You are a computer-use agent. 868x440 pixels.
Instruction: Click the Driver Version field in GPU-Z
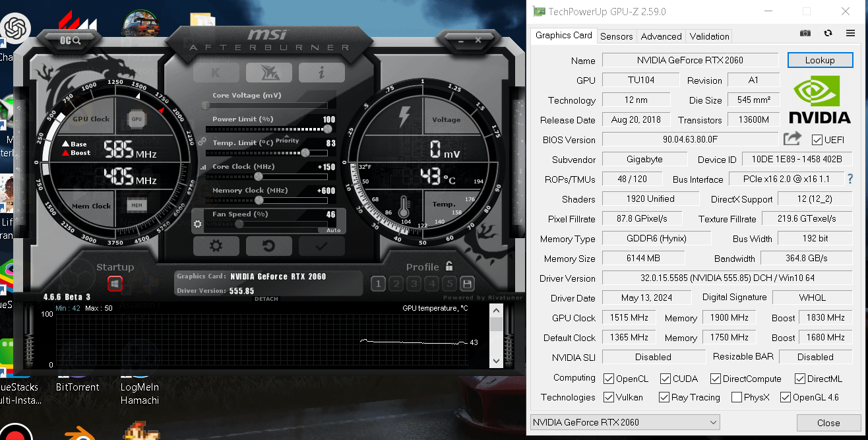pyautogui.click(x=727, y=278)
